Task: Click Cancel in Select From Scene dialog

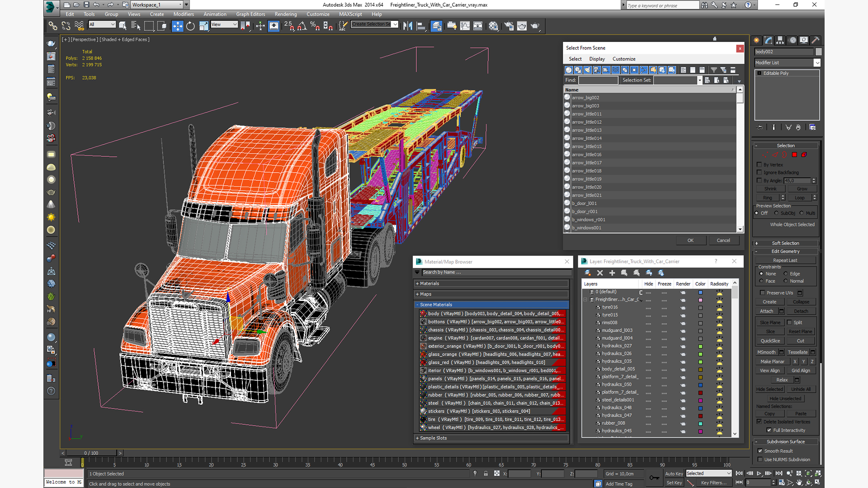Action: (723, 240)
